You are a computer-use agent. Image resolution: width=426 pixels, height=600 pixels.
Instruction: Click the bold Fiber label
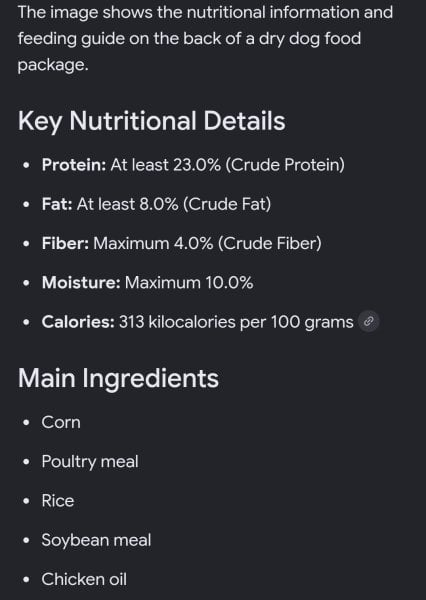65,243
